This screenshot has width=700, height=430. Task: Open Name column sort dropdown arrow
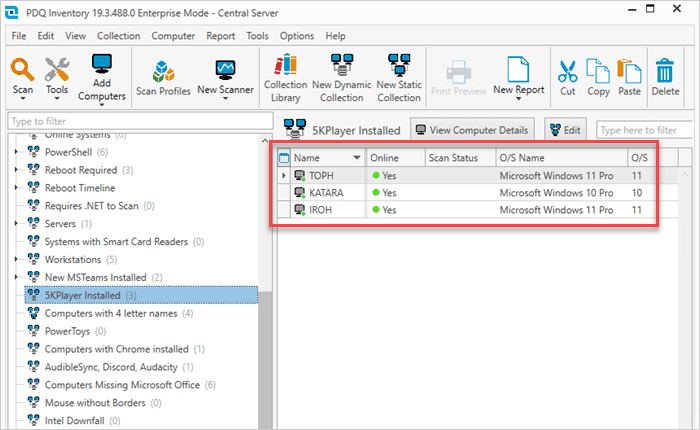[357, 158]
